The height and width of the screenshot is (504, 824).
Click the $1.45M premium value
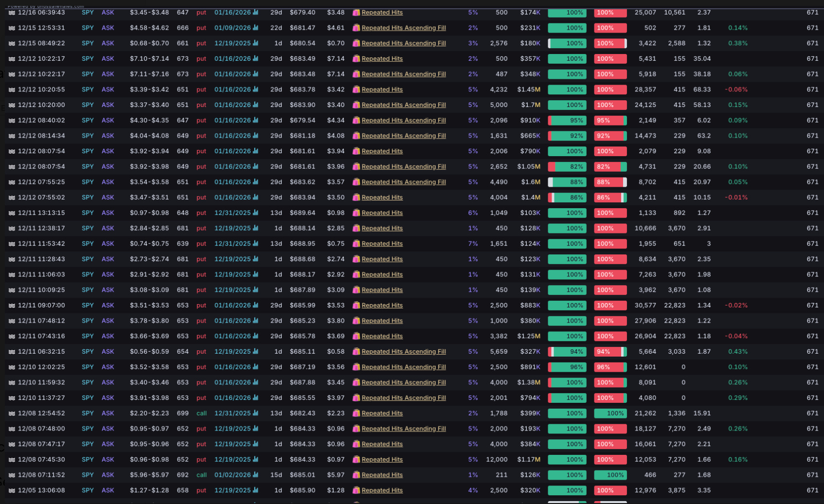(529, 90)
